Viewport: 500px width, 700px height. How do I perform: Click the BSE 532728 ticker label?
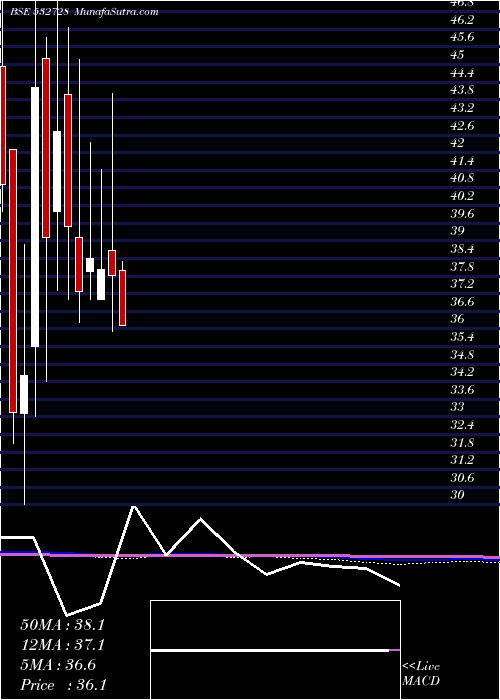click(39, 12)
